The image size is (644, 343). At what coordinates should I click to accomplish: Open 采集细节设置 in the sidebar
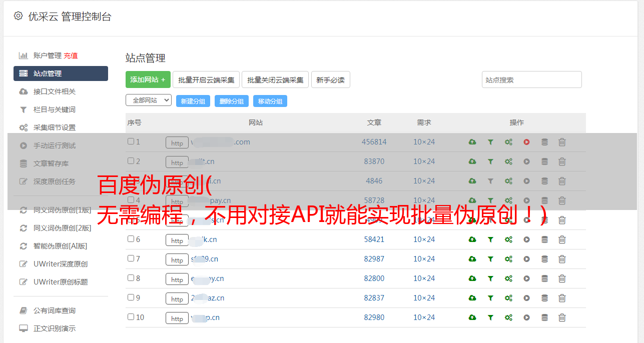55,127
